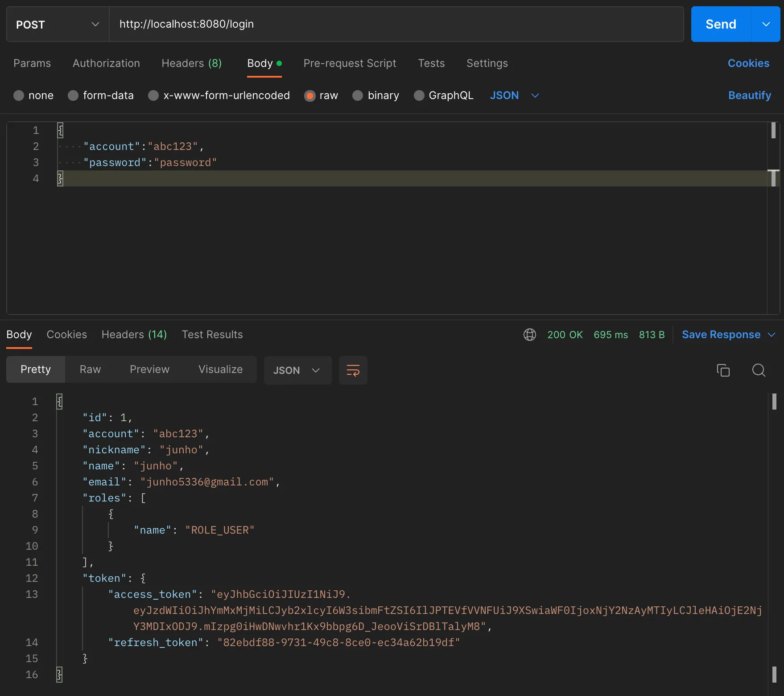Click the globe network icon

pos(529,335)
